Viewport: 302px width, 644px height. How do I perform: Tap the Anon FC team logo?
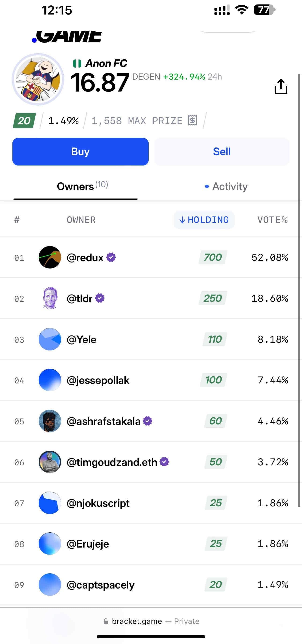pyautogui.click(x=38, y=79)
